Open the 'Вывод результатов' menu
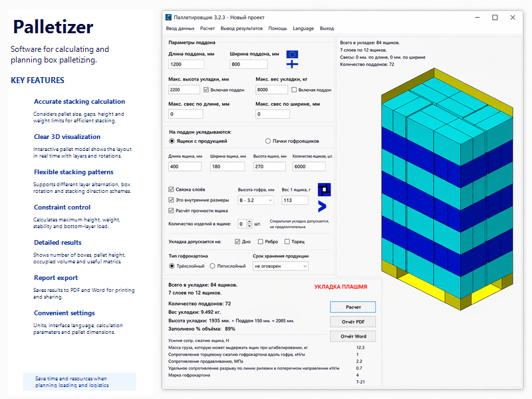Viewport: 532px width, 399px height. 241,29
